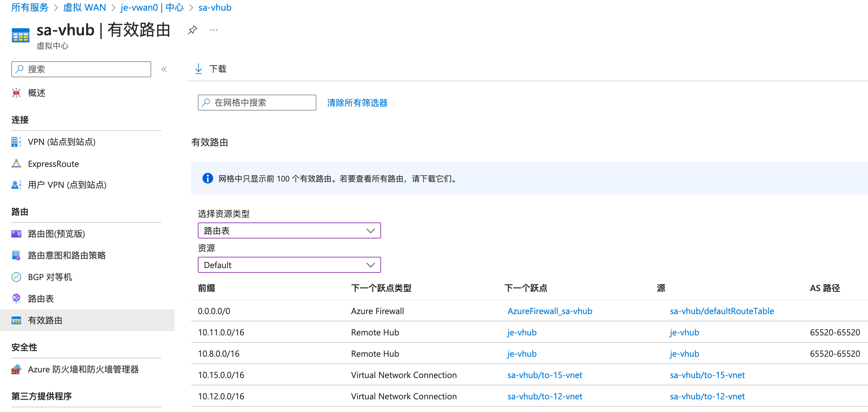
Task: Select the 10.11.0.0/16 prefix cell
Action: 221,332
